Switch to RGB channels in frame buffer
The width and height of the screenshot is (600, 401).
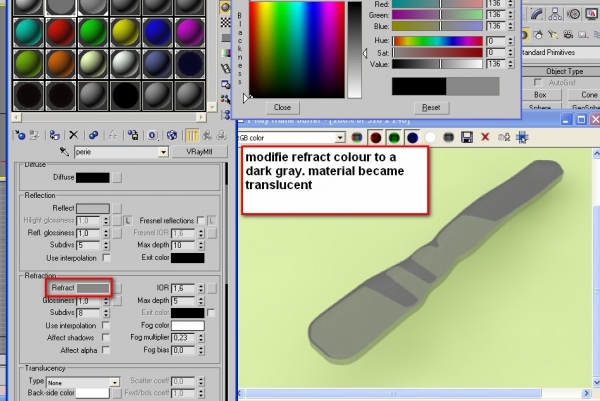tap(357, 137)
